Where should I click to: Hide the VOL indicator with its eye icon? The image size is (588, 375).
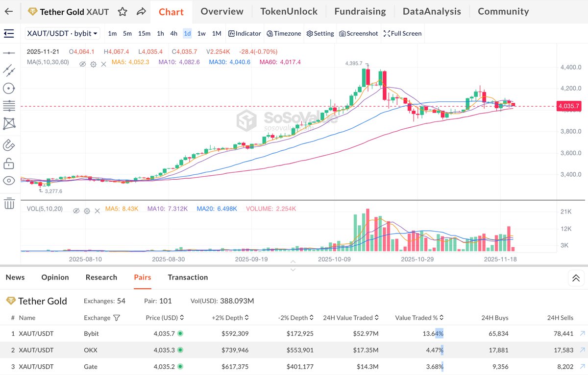click(x=76, y=211)
